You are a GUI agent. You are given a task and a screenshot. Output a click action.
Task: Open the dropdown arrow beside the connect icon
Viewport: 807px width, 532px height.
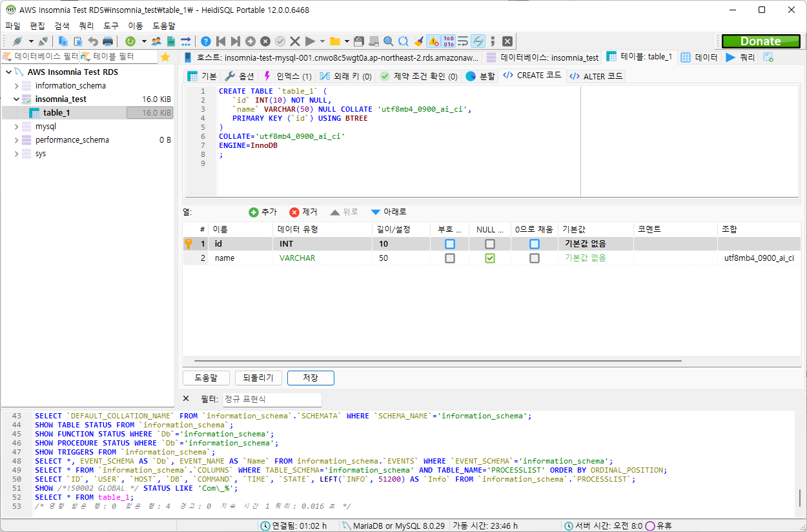pos(30,41)
